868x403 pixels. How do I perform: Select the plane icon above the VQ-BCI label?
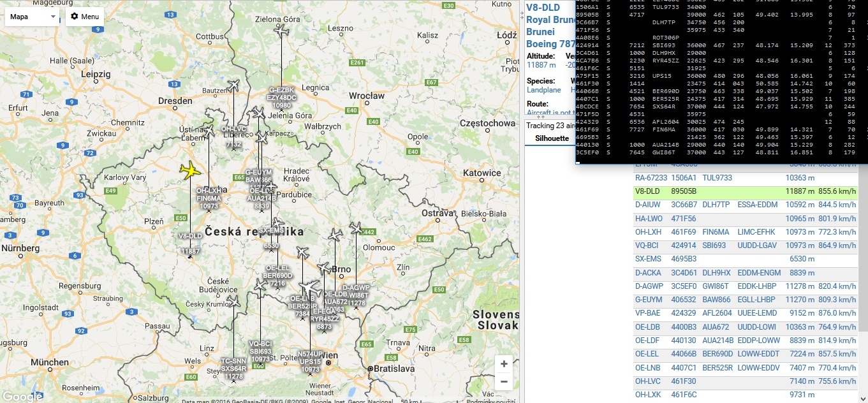click(260, 284)
